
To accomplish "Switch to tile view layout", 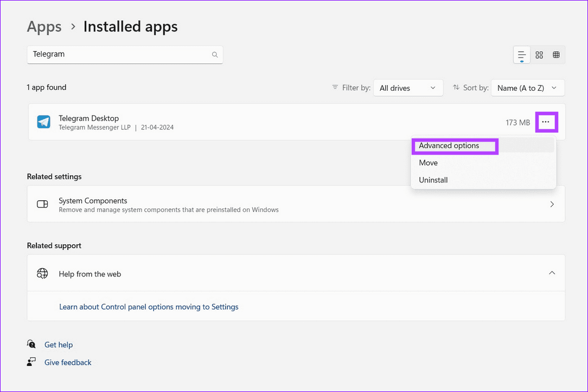I will [x=539, y=54].
